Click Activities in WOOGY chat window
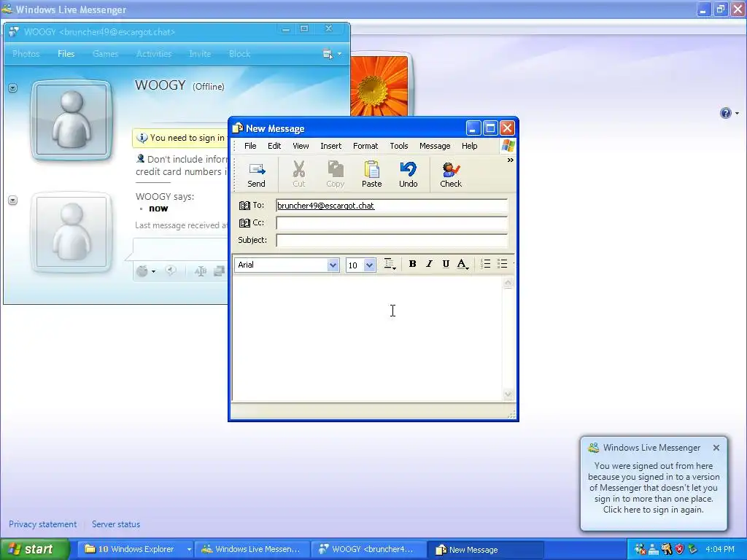Viewport: 747px width, 560px height. (x=153, y=54)
